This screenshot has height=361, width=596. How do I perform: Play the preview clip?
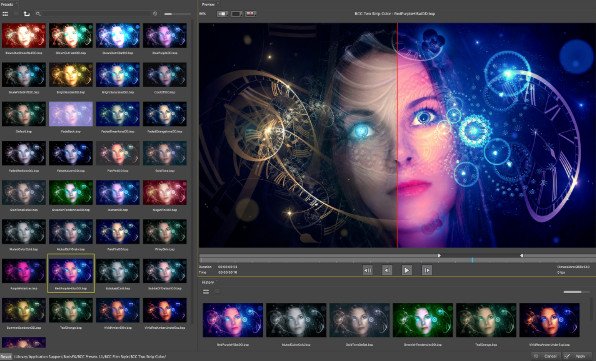(406, 270)
